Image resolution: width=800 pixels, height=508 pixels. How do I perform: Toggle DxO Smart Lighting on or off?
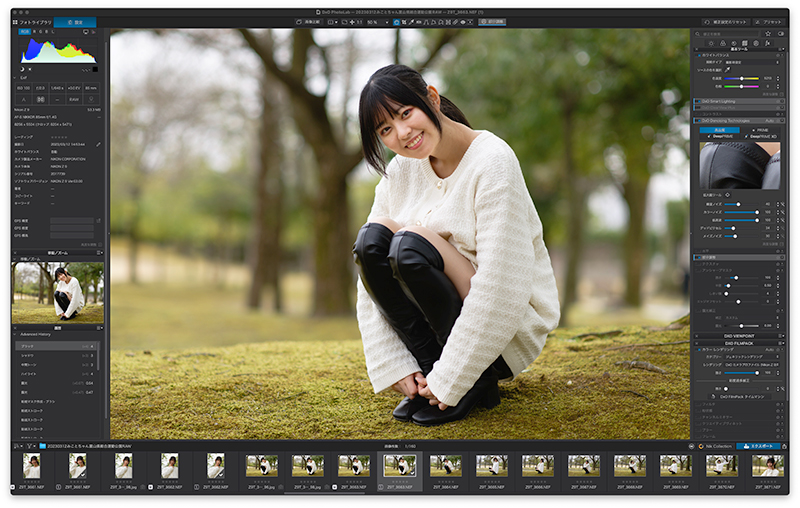tap(699, 101)
